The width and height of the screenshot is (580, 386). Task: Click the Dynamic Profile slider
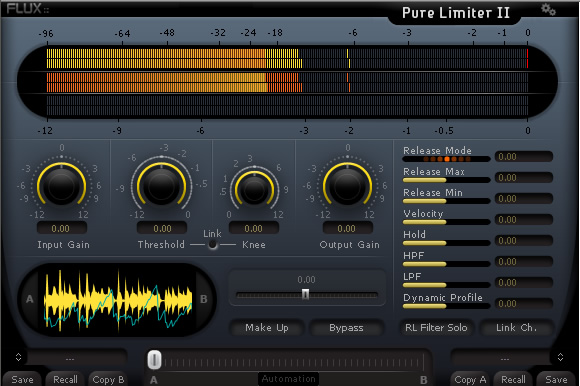446,306
